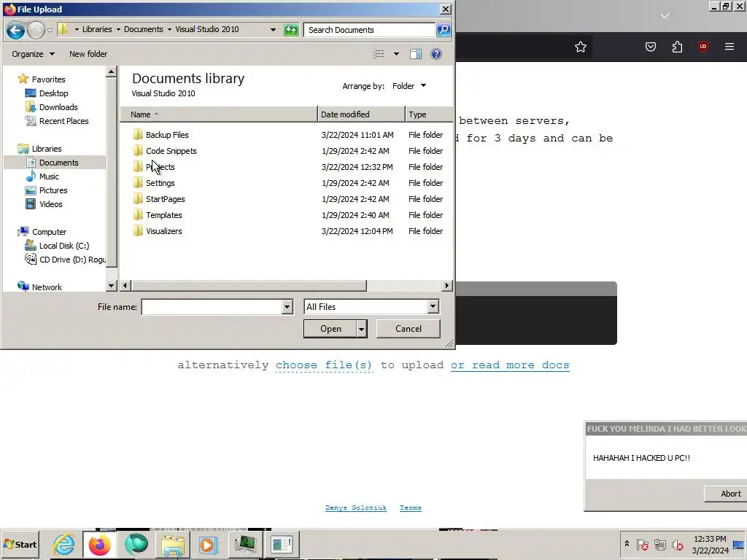Select Pictures library in navigation pane

[53, 190]
